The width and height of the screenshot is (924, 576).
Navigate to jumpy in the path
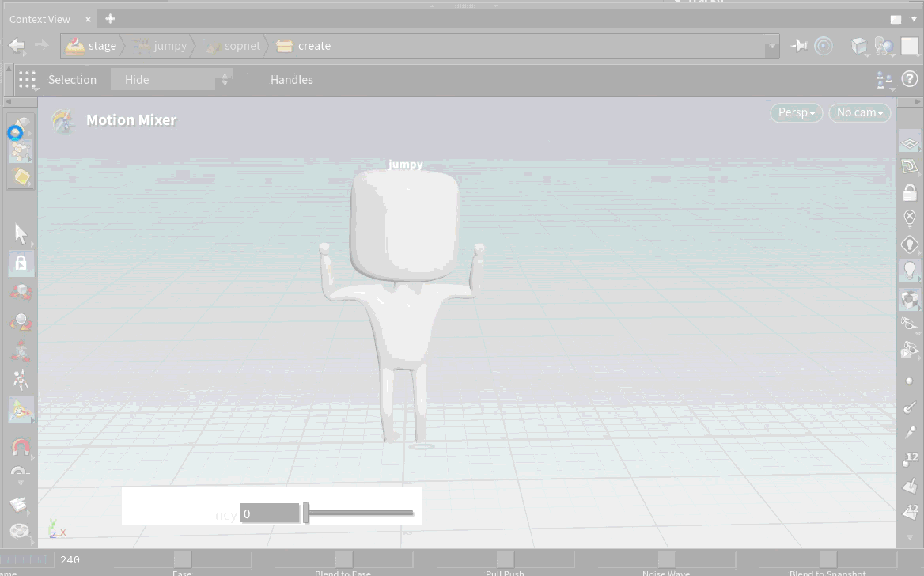[x=159, y=46]
